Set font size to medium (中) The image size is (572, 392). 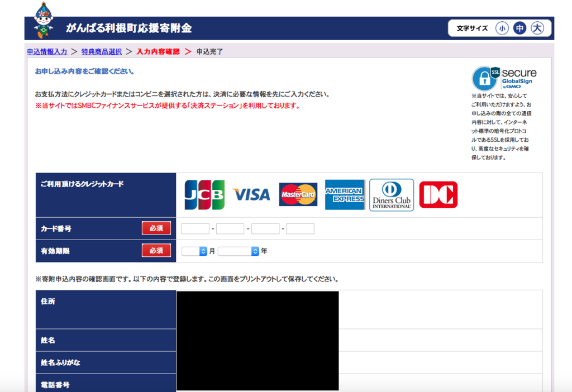point(519,28)
